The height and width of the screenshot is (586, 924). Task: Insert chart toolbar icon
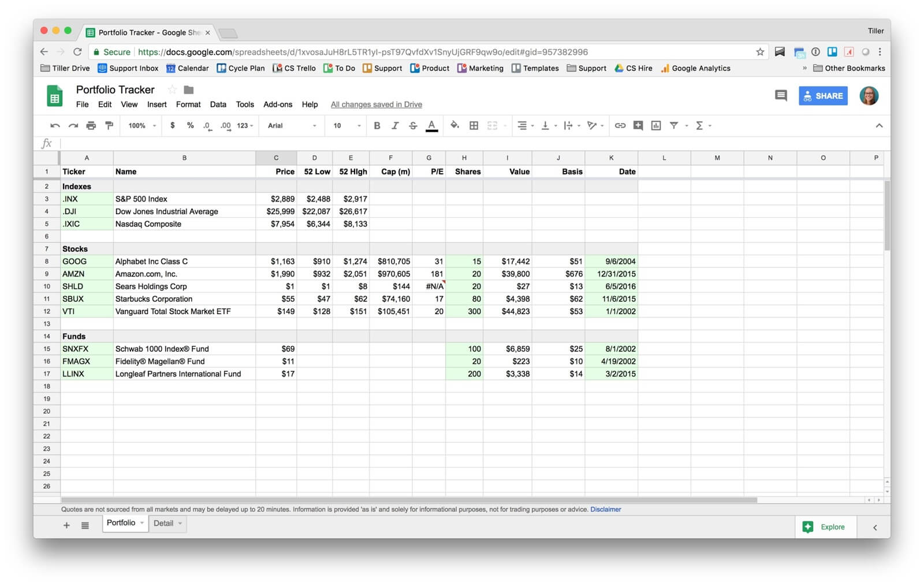[x=656, y=125]
